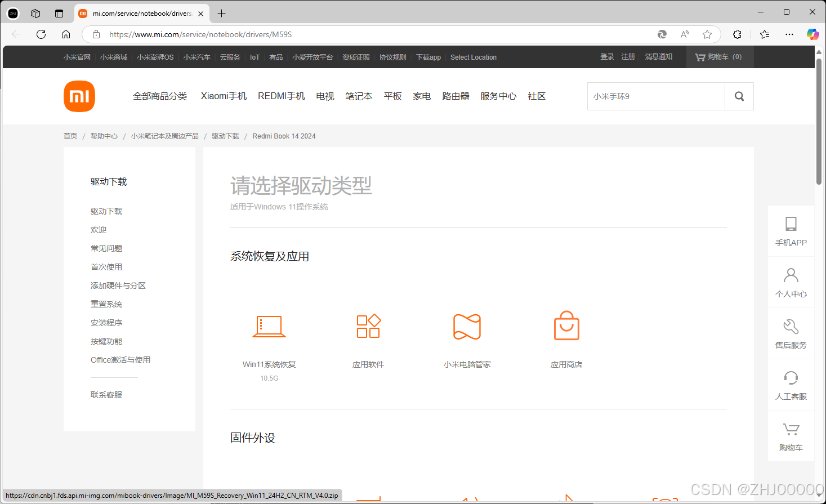Open the browser workspaces icon
826x504 pixels.
pos(35,13)
